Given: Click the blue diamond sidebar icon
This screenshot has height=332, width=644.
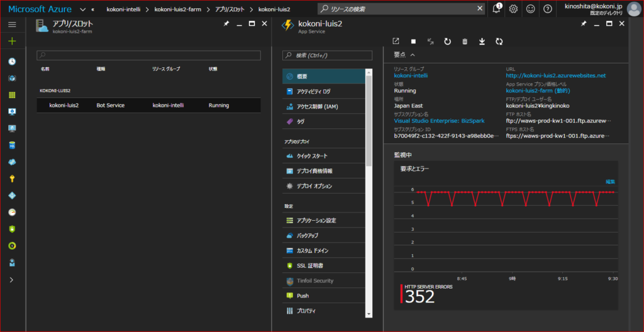Looking at the screenshot, I should pos(12,196).
